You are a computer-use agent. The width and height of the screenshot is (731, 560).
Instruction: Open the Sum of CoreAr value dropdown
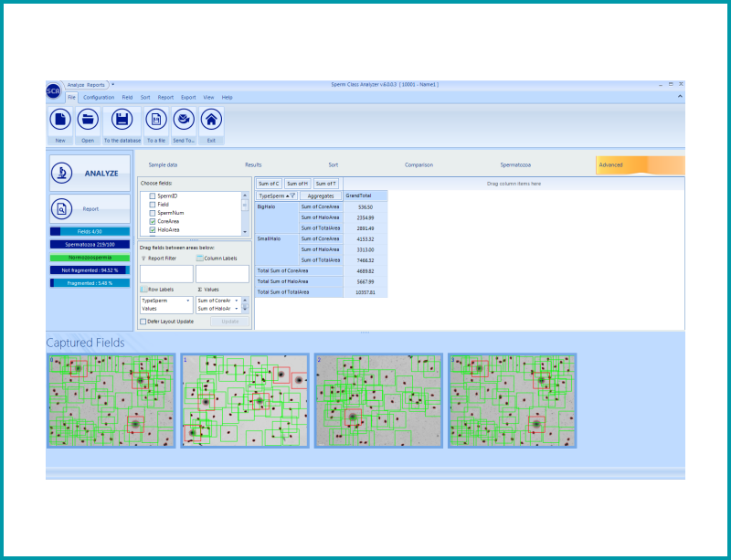[x=237, y=301]
